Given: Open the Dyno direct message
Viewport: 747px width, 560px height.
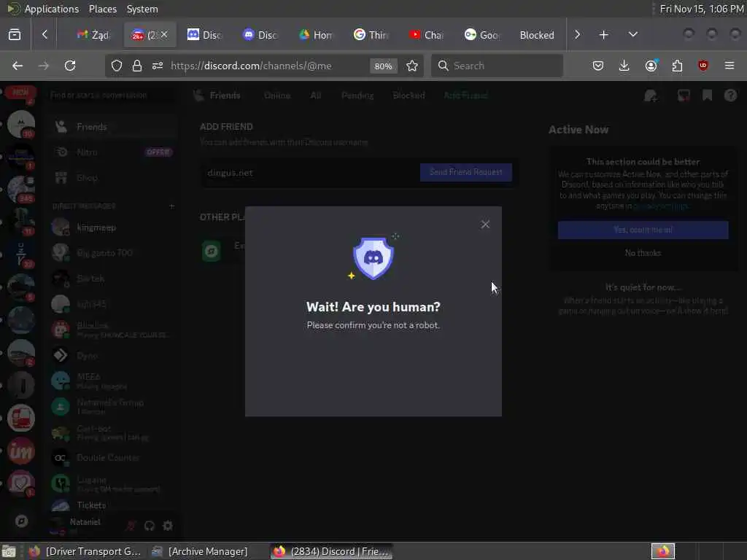Looking at the screenshot, I should click(x=112, y=355).
